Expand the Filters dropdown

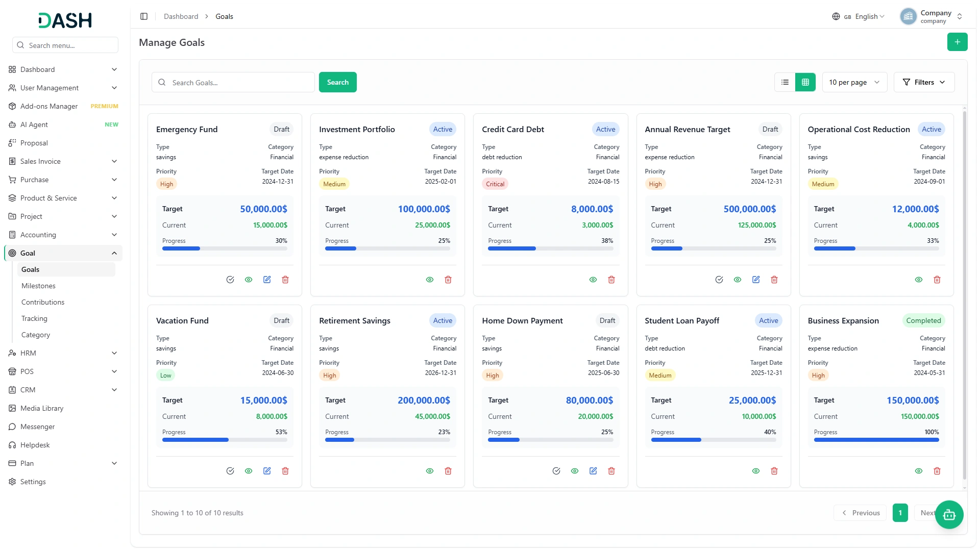pyautogui.click(x=924, y=82)
